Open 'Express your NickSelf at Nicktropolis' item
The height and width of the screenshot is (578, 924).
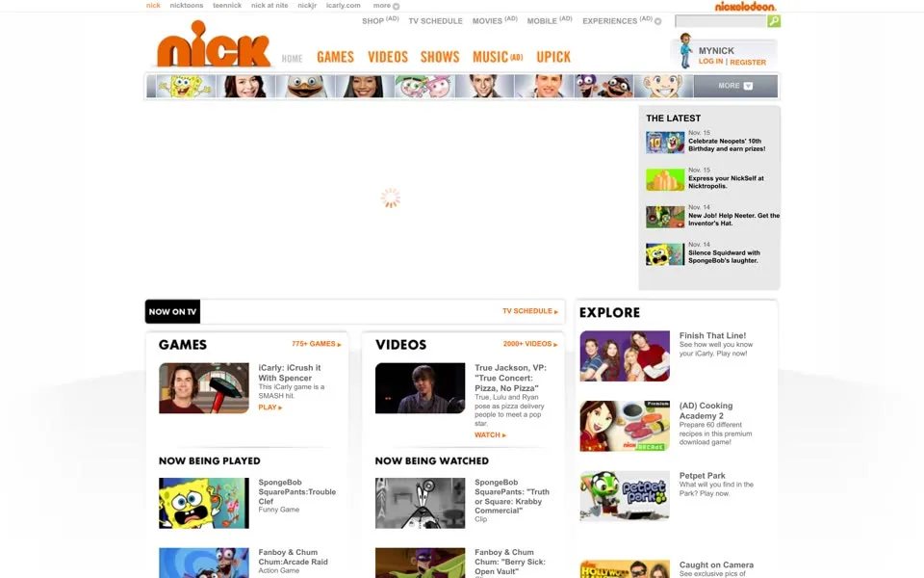coord(726,182)
